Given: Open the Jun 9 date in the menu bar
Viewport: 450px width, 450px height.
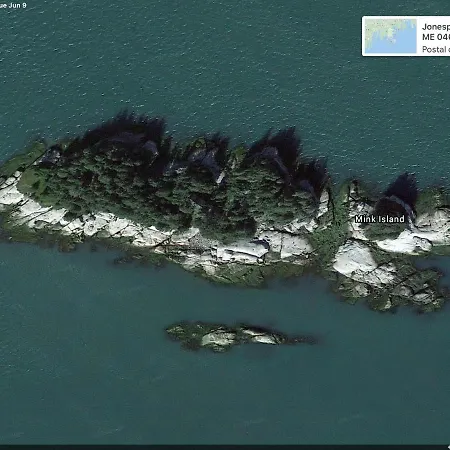Looking at the screenshot, I should coord(17,5).
